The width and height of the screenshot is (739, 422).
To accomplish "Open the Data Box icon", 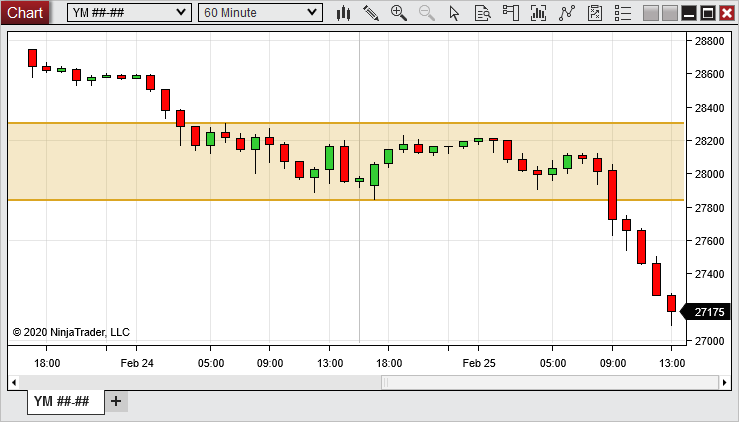I will click(482, 13).
